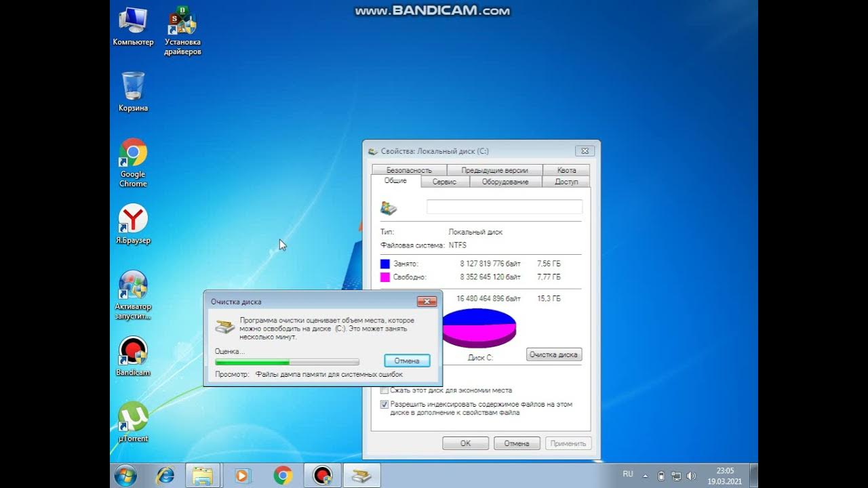Click the 7,56 ГБ used value
The width and height of the screenshot is (868, 488).
(x=549, y=264)
